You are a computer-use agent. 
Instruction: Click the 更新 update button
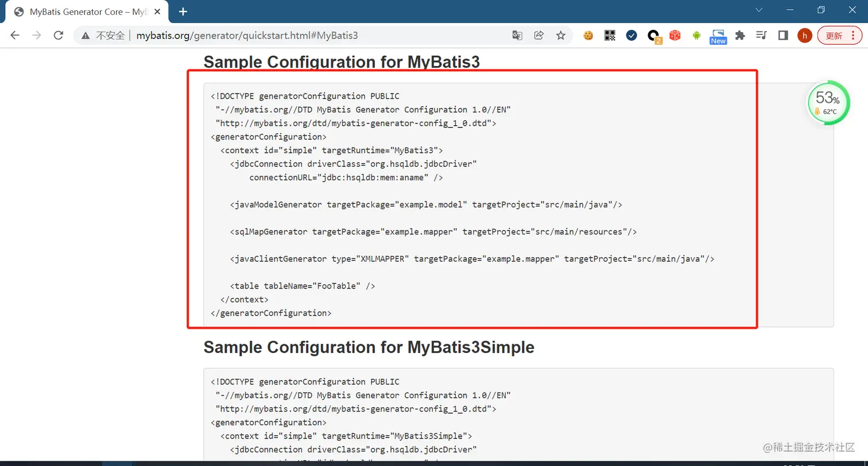[x=839, y=36]
